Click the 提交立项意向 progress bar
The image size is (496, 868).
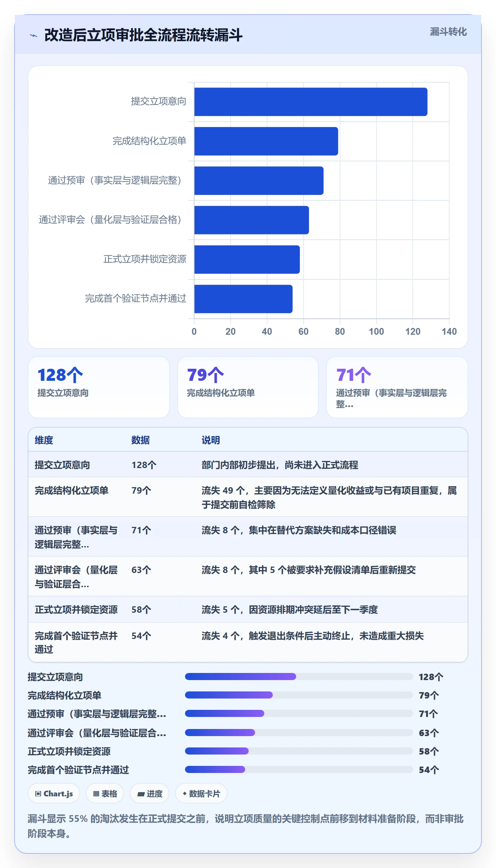[299, 677]
